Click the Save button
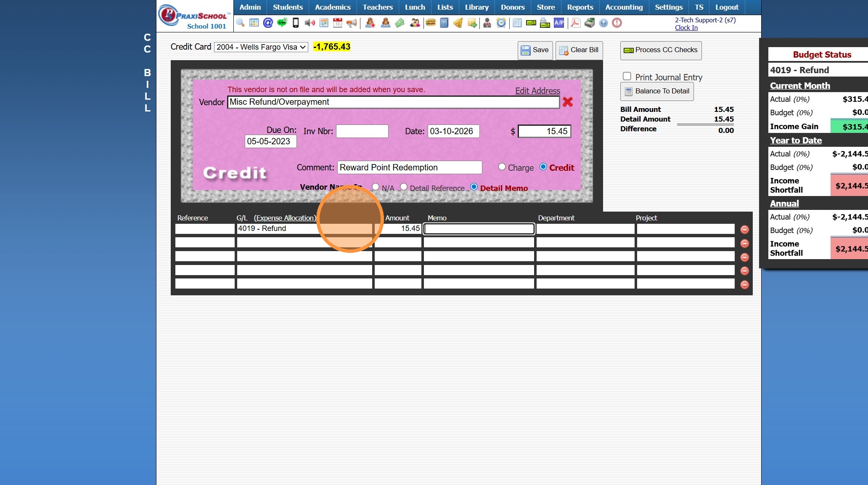This screenshot has height=485, width=868. (535, 50)
